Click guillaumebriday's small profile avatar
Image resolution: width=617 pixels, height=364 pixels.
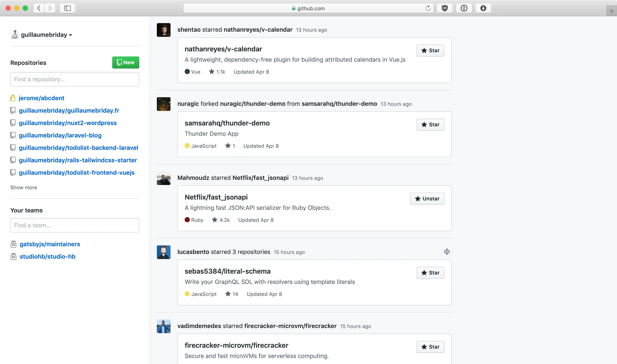pyautogui.click(x=15, y=35)
